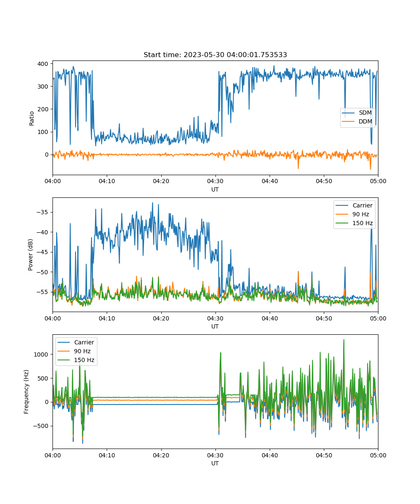The height and width of the screenshot is (504, 420).
Task: Select 'Carrier' in the Power plot legend
Action: click(x=362, y=205)
